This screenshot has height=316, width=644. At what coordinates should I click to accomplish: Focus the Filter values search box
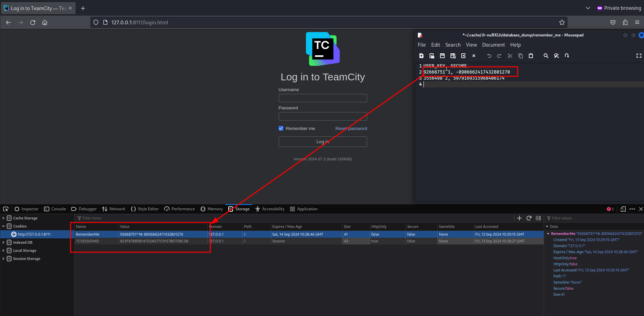tap(594, 218)
